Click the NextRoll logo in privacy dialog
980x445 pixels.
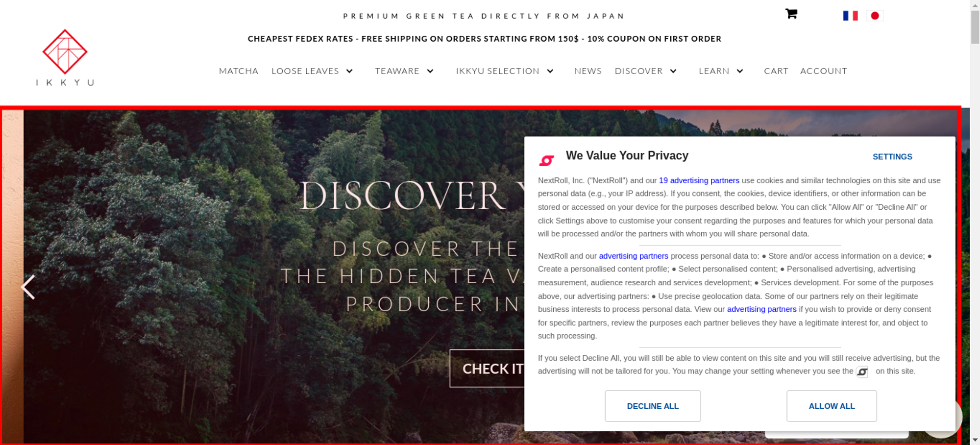pyautogui.click(x=546, y=160)
